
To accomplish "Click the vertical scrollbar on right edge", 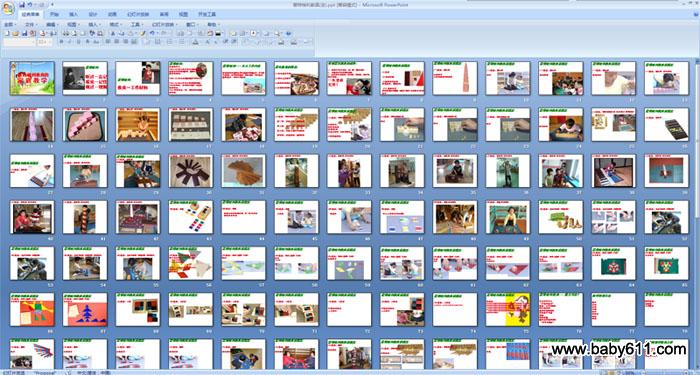I will pyautogui.click(x=697, y=214).
